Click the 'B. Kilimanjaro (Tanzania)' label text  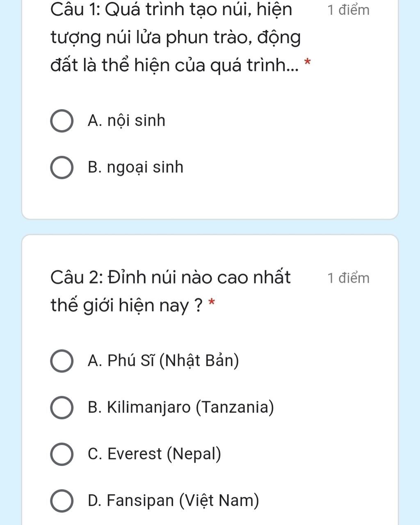point(181,408)
